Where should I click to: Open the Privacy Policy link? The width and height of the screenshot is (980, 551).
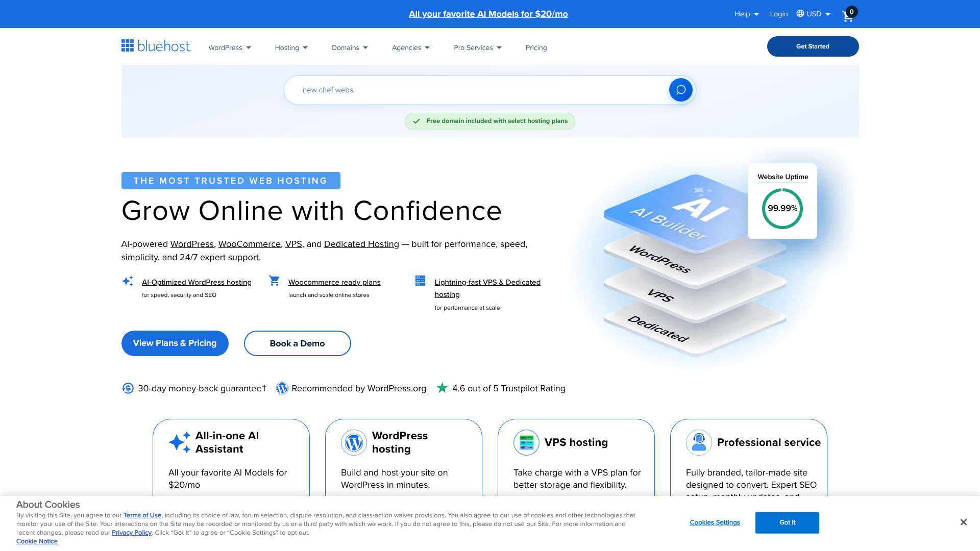point(131,532)
